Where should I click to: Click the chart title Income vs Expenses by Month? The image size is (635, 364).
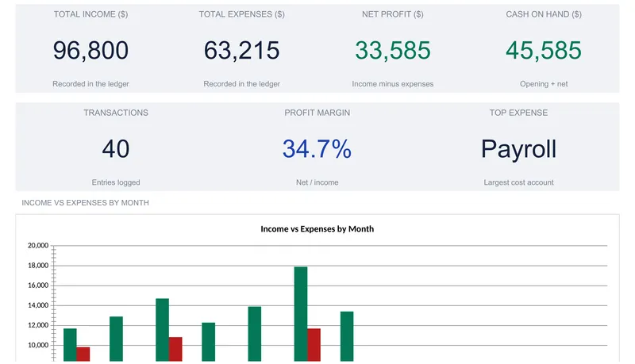tap(317, 229)
